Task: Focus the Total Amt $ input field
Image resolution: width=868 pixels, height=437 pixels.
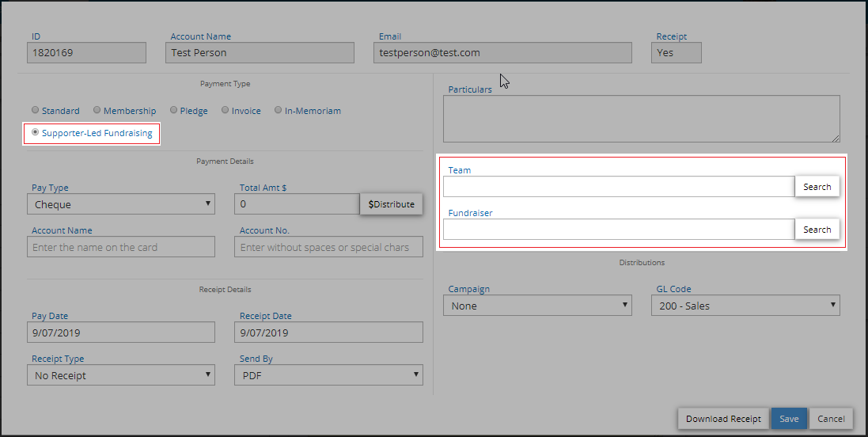Action: pyautogui.click(x=297, y=204)
